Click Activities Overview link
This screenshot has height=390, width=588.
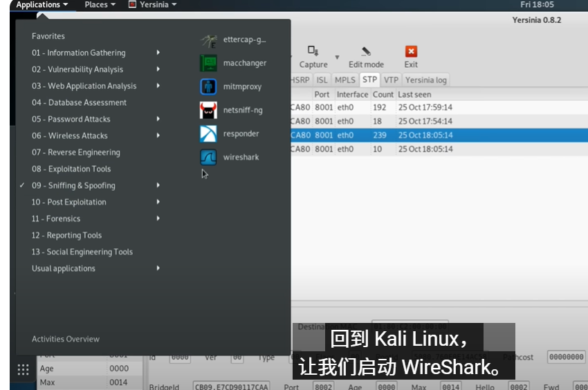[66, 339]
